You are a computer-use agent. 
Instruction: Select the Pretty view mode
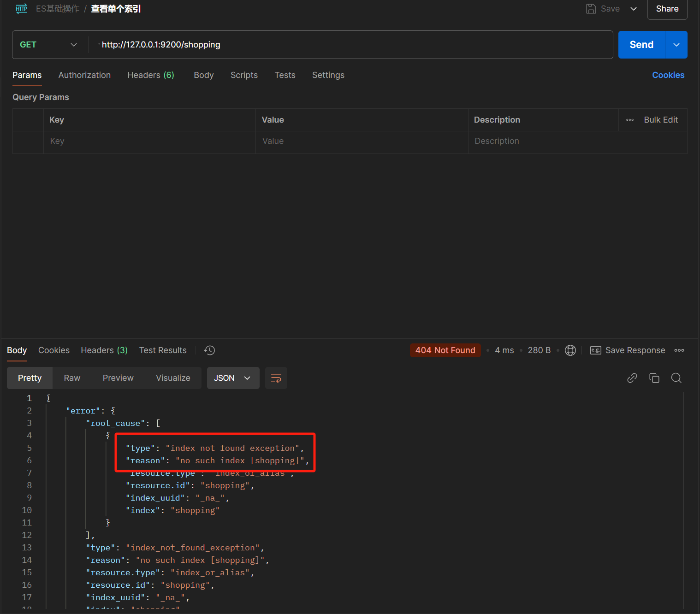30,378
